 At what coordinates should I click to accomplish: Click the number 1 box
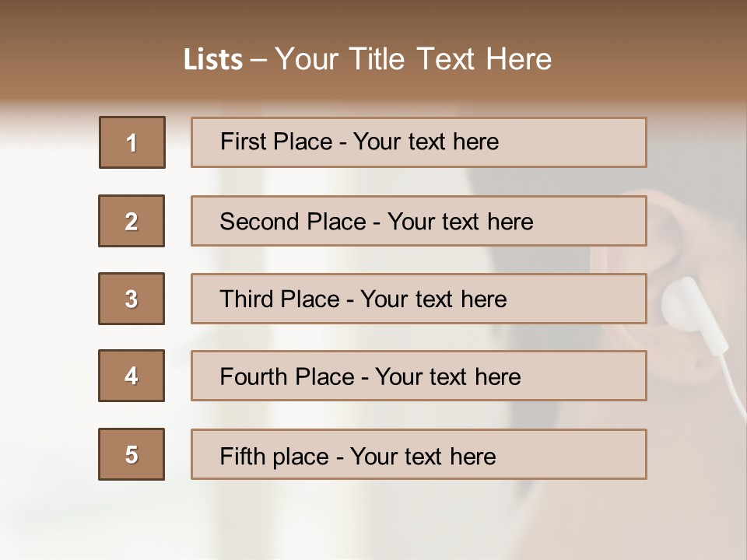pos(132,142)
